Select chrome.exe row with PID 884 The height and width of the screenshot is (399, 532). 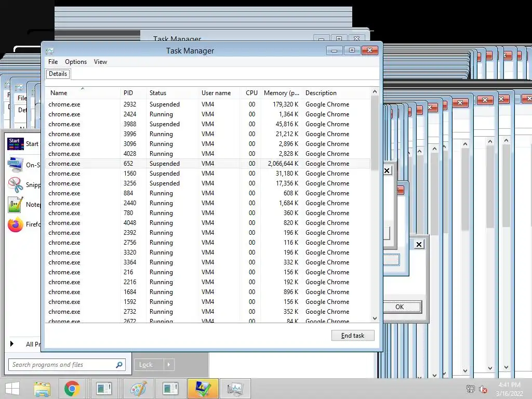(208, 193)
